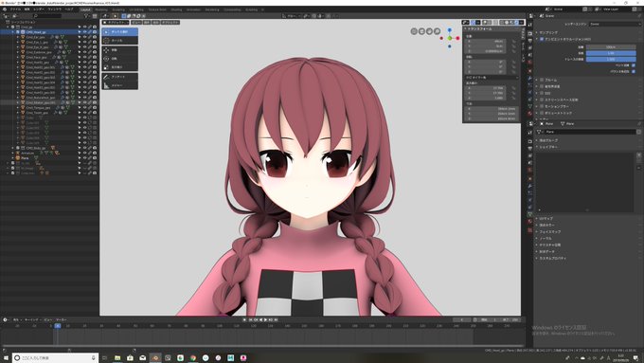Image resolution: width=644 pixels, height=363 pixels.
Task: Play timeline animation forward
Action: (265, 319)
